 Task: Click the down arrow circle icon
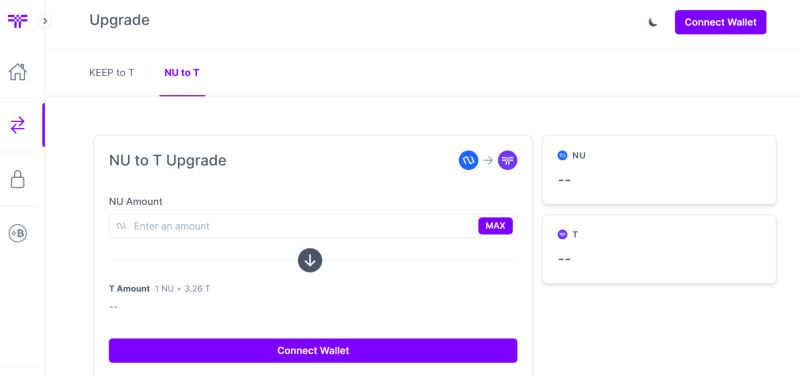[x=310, y=260]
